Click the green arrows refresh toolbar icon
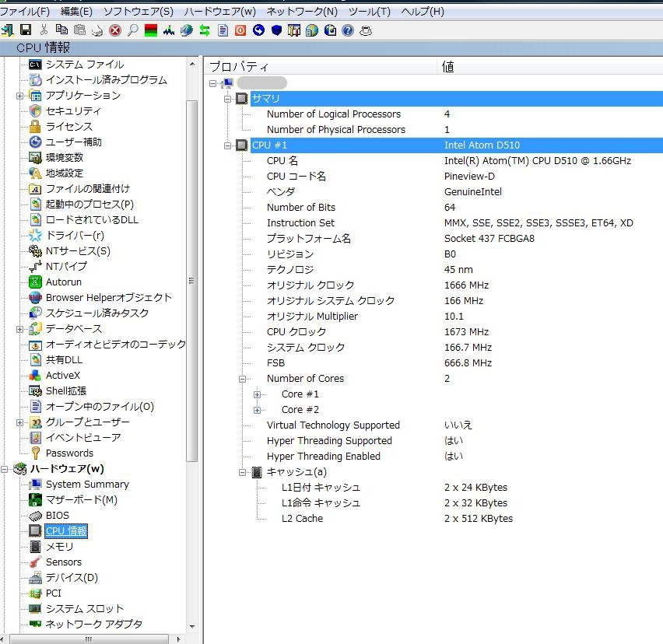This screenshot has width=663, height=644. pos(205,30)
